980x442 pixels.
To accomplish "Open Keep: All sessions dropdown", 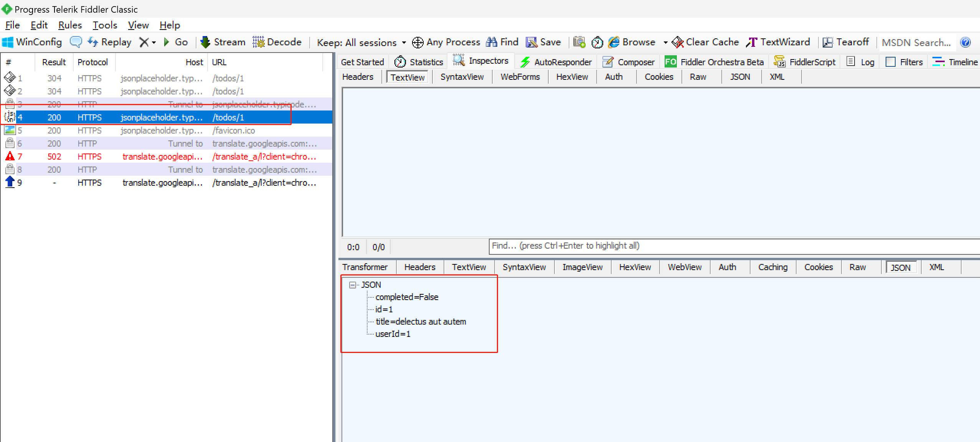I will [361, 43].
